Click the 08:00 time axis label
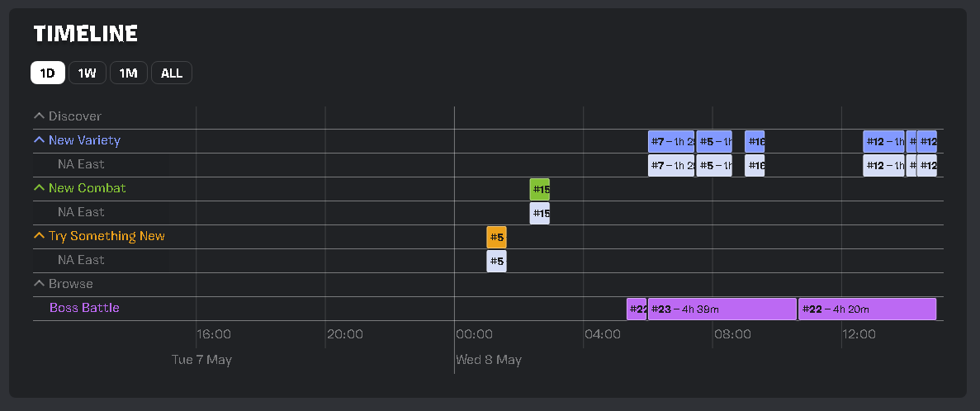980x411 pixels. (732, 334)
